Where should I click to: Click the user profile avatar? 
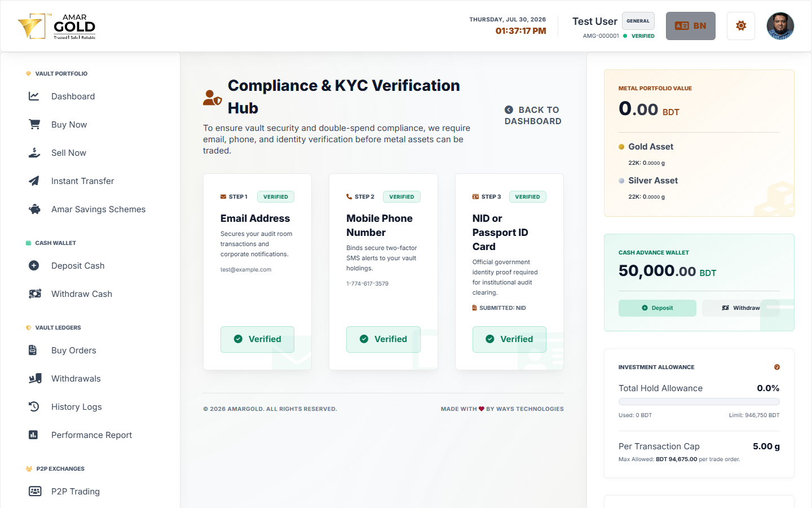click(x=780, y=26)
